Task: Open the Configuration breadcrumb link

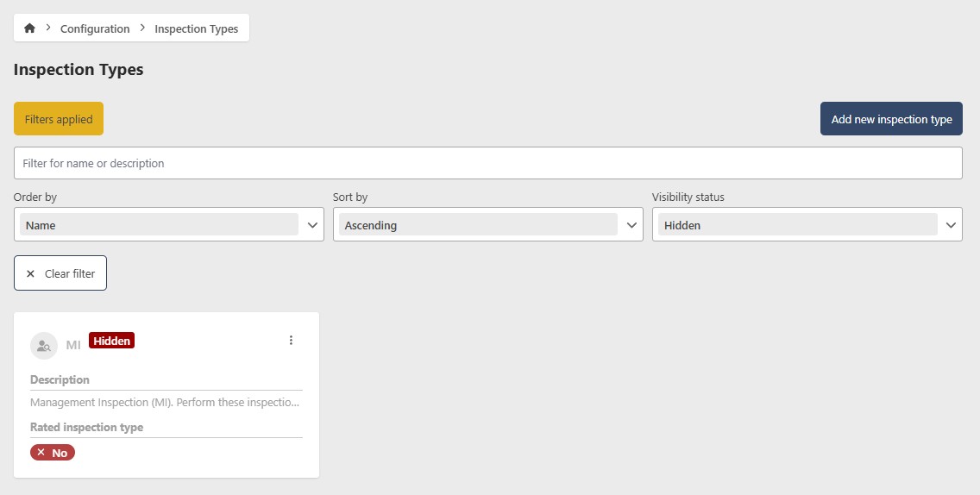Action: [x=95, y=28]
